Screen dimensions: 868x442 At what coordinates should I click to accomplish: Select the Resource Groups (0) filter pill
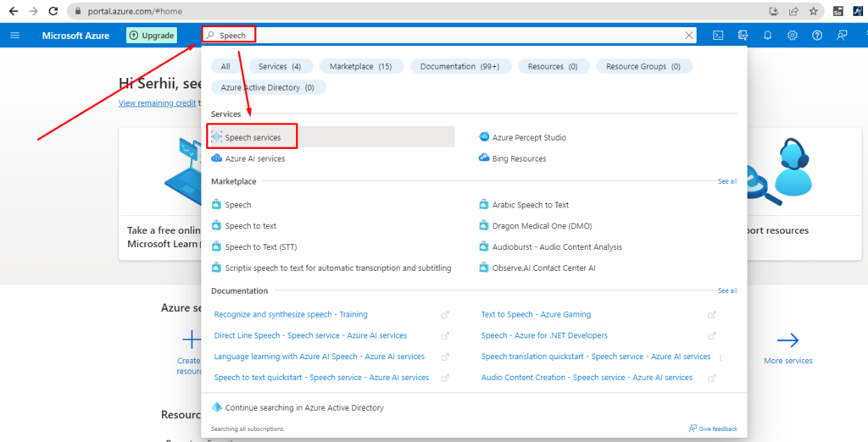[644, 66]
